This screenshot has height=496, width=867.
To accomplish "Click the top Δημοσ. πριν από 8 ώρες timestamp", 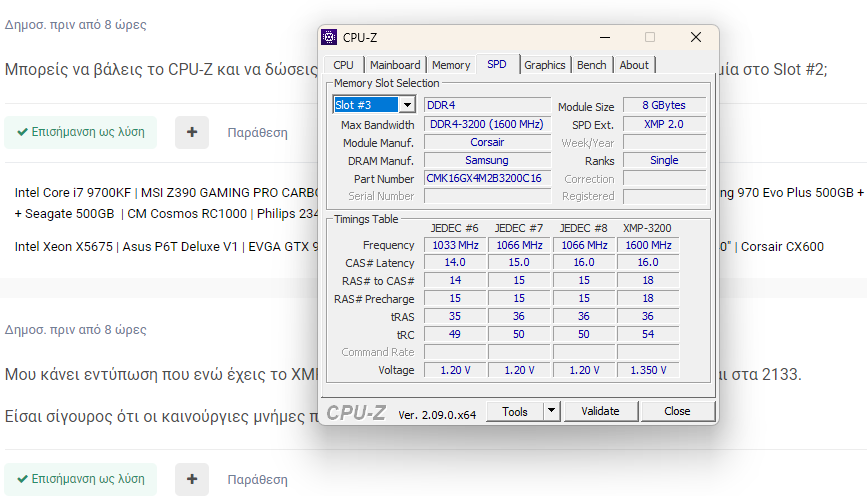I will tap(76, 24).
